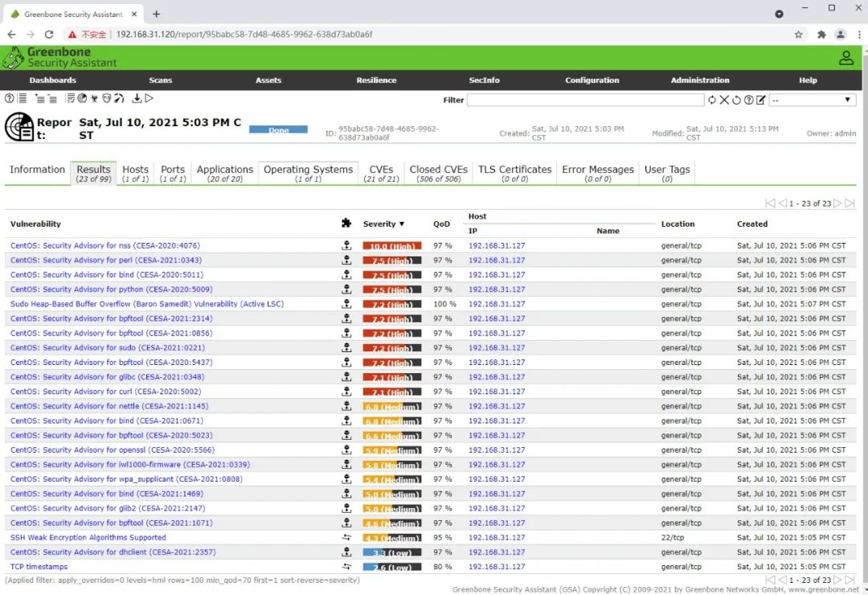Sort by the QoD column header
The width and height of the screenshot is (868, 595).
441,224
